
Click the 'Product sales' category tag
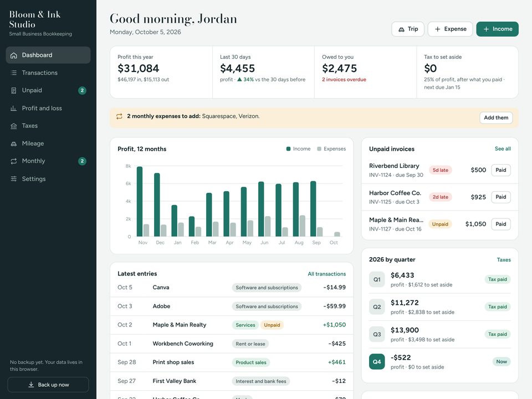coord(251,362)
